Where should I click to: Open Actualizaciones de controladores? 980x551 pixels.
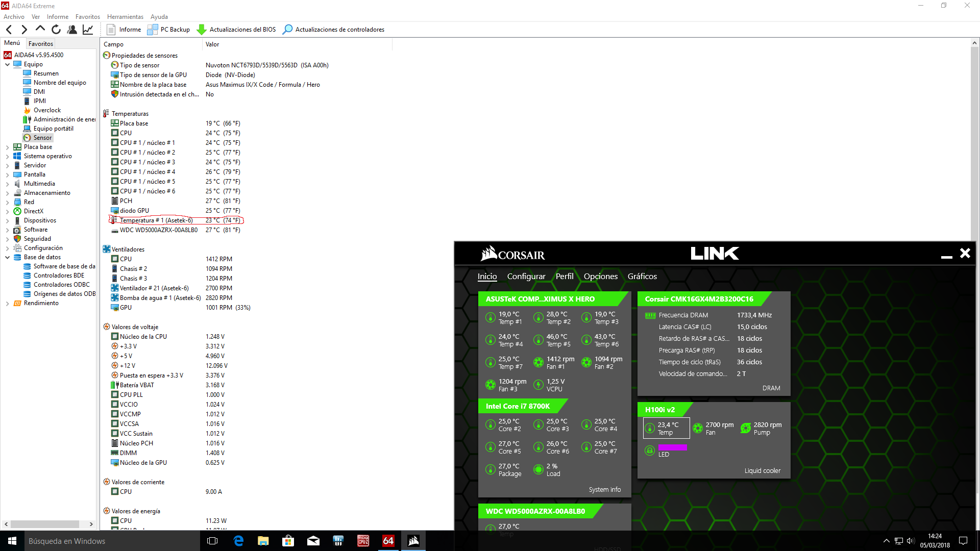(x=334, y=30)
